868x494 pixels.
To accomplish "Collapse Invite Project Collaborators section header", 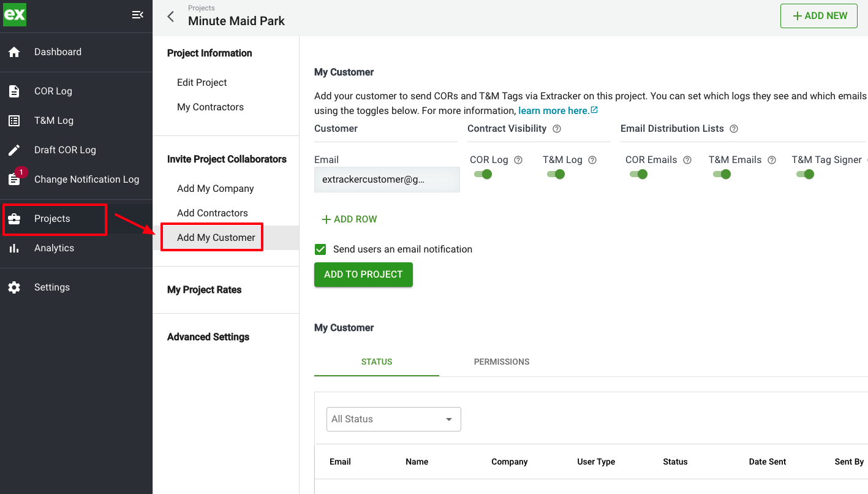I will tap(227, 159).
